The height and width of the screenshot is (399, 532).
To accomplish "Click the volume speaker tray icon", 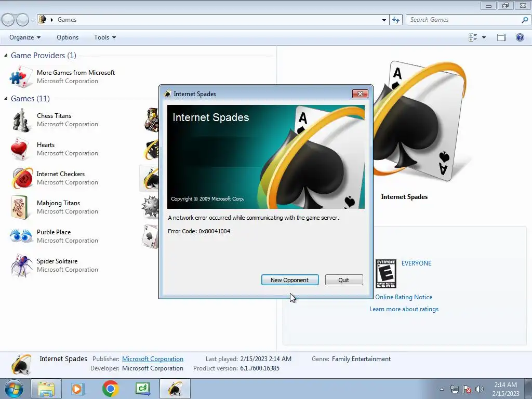I will [x=480, y=389].
